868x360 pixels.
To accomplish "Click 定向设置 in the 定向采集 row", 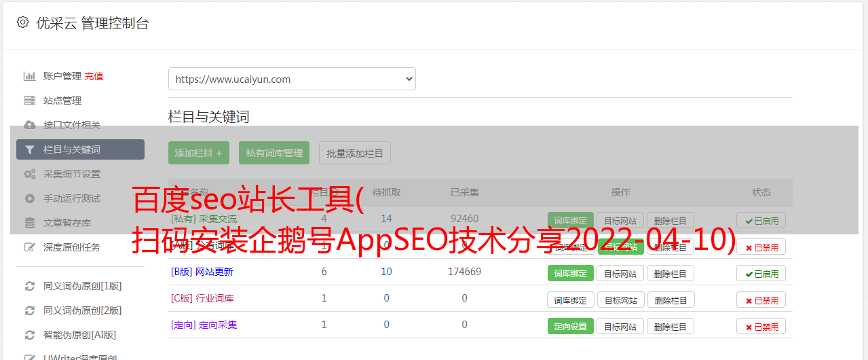I will [571, 326].
